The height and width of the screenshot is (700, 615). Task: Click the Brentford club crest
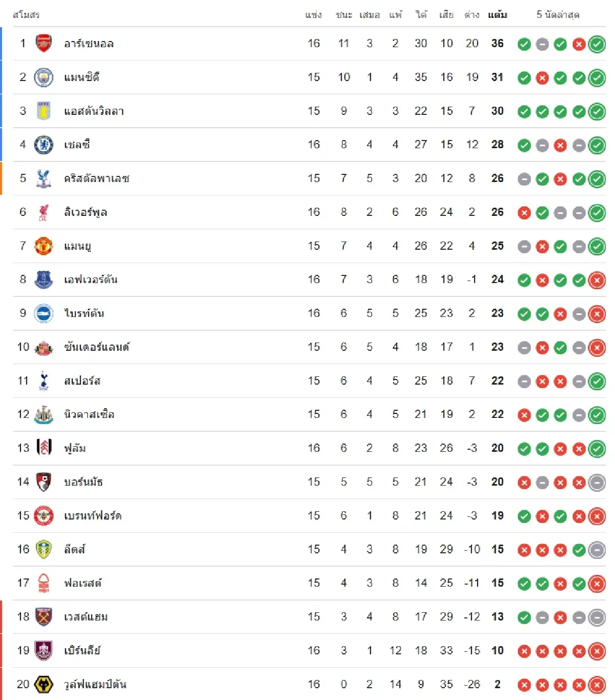44,516
